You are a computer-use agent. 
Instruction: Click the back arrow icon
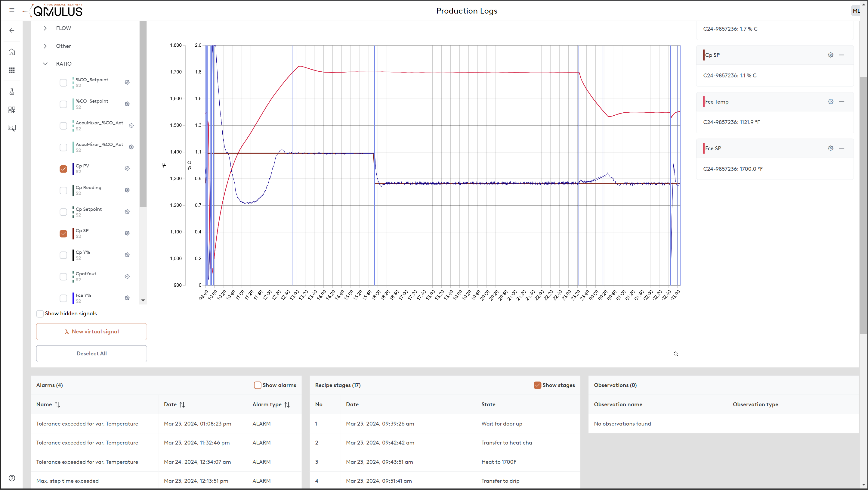(12, 30)
